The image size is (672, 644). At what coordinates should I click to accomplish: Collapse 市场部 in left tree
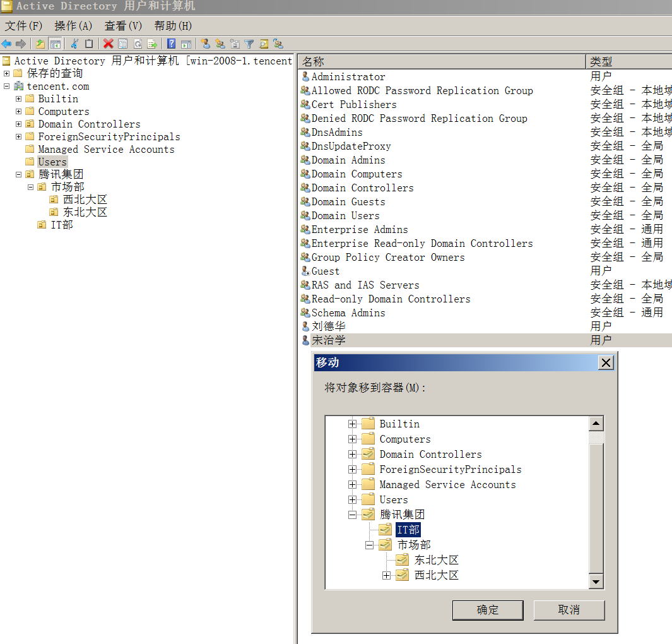[x=30, y=187]
